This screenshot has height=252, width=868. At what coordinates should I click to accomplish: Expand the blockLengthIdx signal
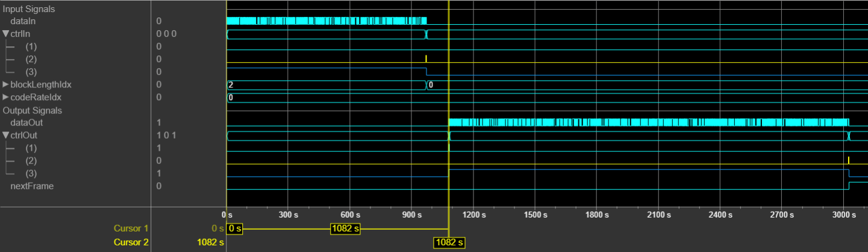6,84
